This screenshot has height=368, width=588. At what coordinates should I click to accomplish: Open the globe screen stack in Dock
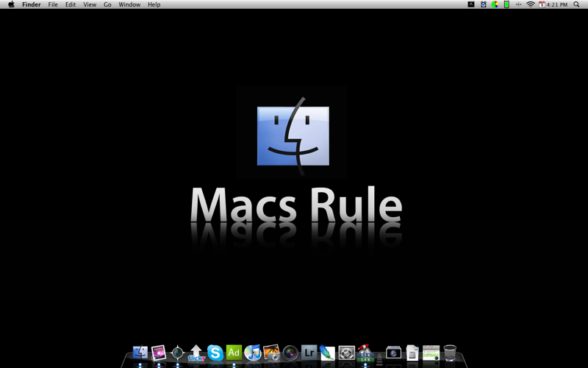pyautogui.click(x=393, y=353)
